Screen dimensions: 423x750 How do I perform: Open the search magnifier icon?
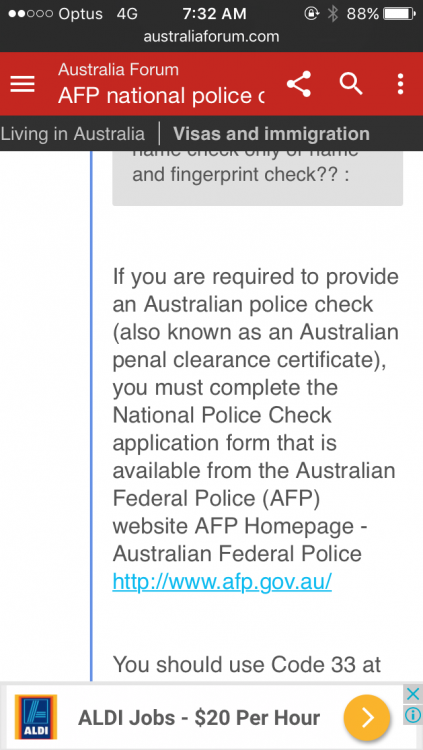click(351, 84)
